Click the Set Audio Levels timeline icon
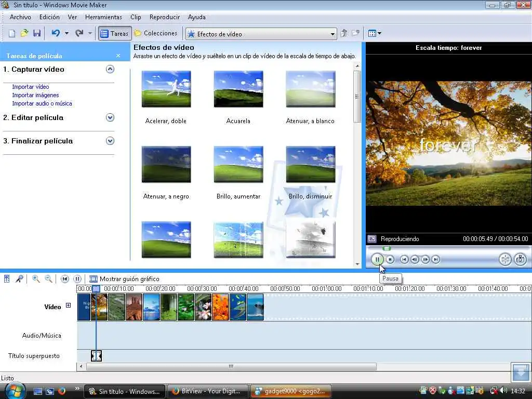 click(x=7, y=279)
